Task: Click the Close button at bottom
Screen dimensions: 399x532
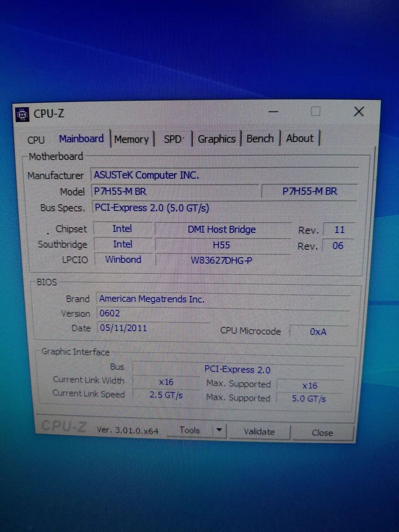Action: pos(322,433)
